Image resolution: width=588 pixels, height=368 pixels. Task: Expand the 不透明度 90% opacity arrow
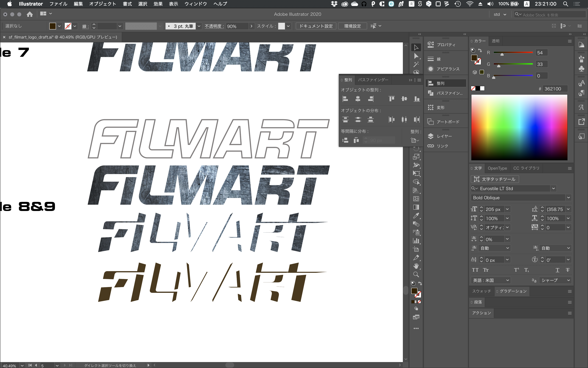click(251, 26)
